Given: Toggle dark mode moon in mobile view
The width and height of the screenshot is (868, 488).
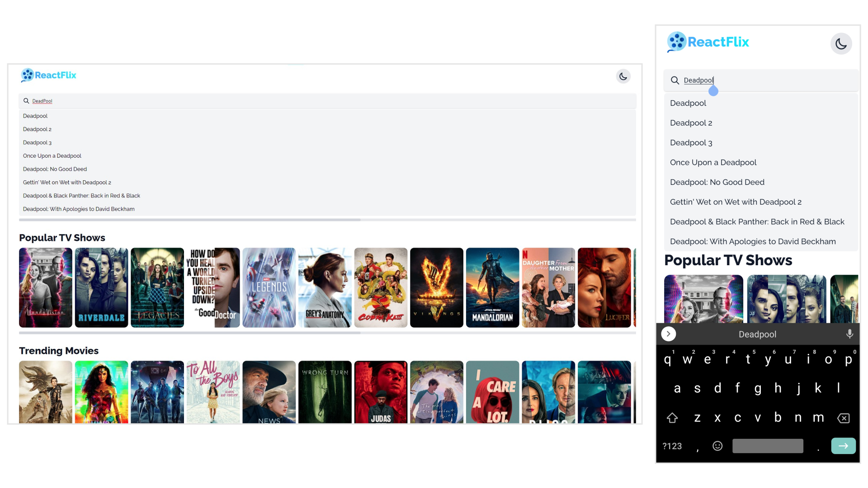Looking at the screenshot, I should 841,44.
